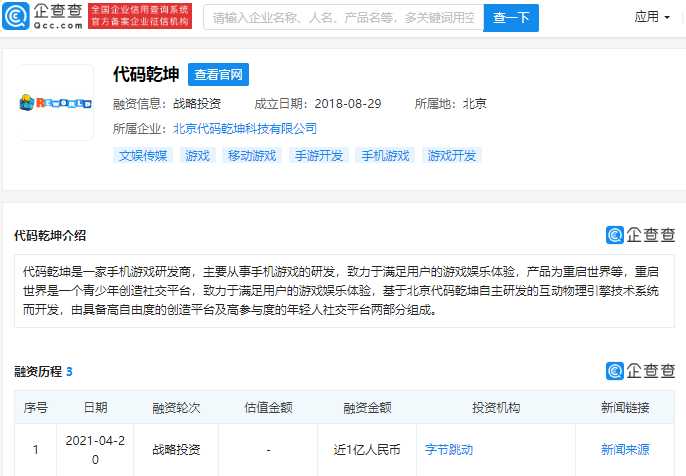
Task: Select the 游戏开发 tag
Action: click(x=452, y=155)
